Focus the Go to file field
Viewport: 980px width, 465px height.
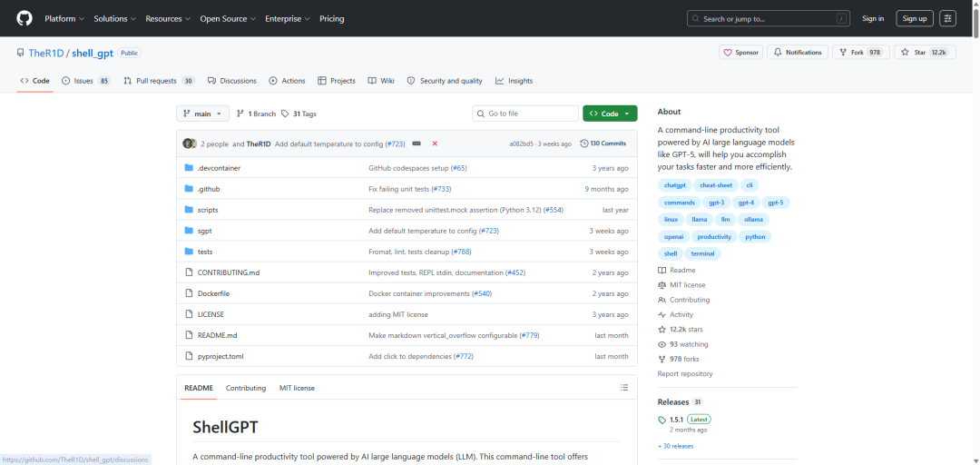pos(525,114)
